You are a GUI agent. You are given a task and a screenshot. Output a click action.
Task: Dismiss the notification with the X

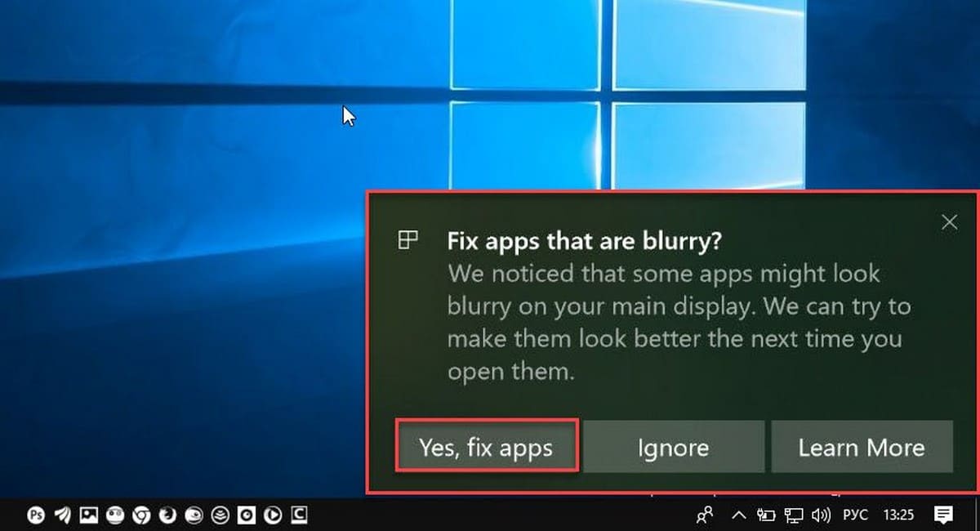click(949, 222)
